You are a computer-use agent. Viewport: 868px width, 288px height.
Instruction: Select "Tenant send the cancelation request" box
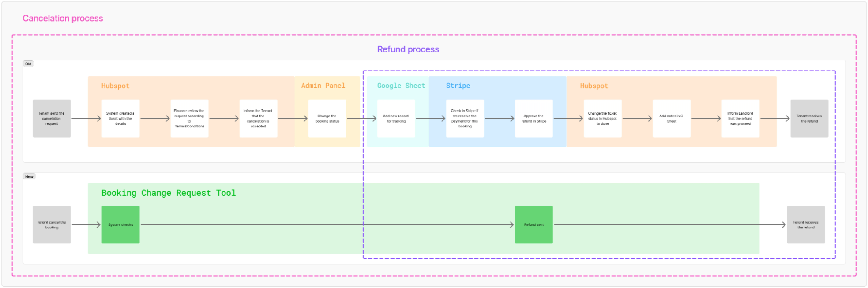click(52, 119)
